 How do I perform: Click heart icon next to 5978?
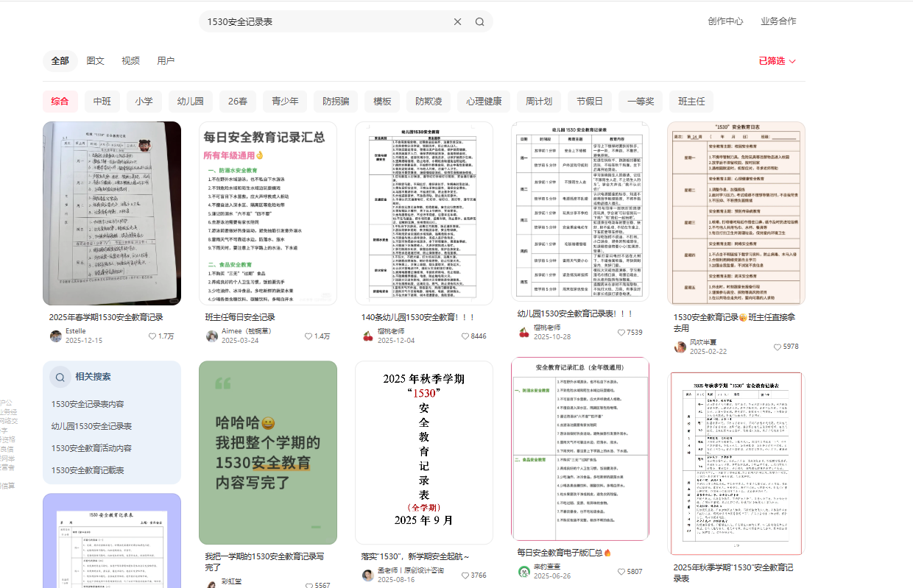[778, 347]
